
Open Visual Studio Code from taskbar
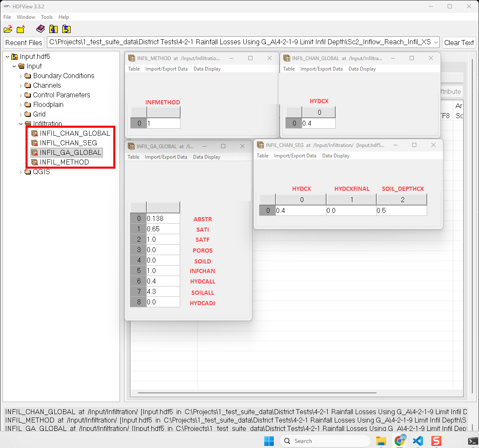(418, 441)
